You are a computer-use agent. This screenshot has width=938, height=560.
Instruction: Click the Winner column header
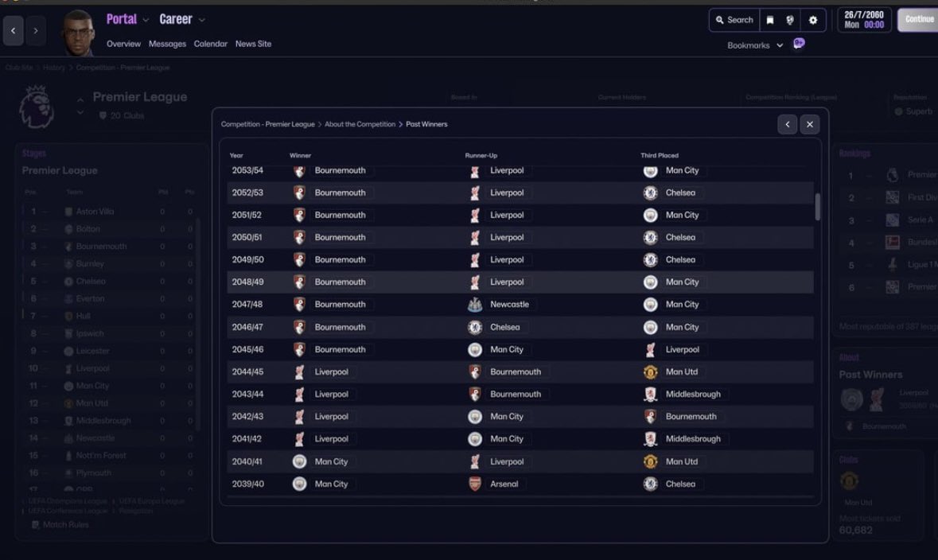(x=300, y=156)
